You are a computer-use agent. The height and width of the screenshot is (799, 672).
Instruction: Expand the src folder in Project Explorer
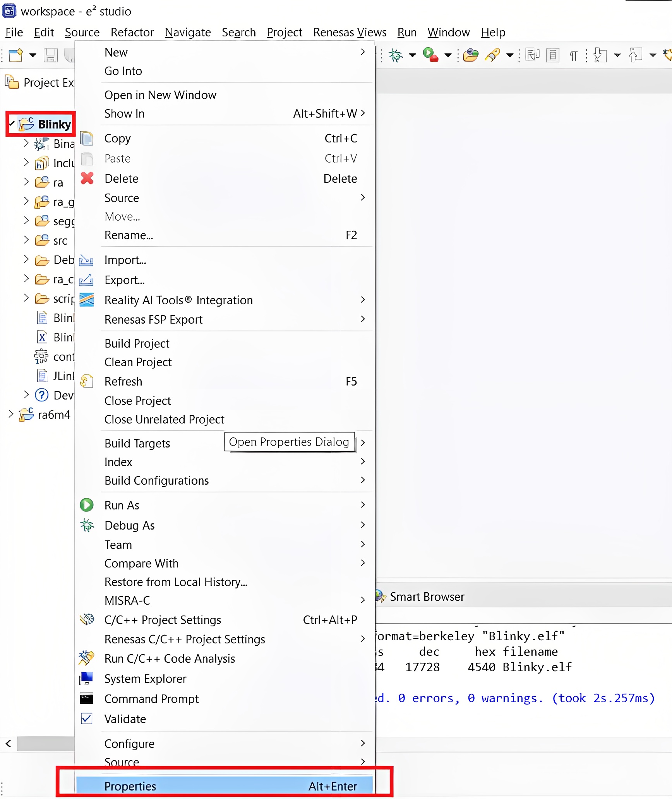click(26, 240)
